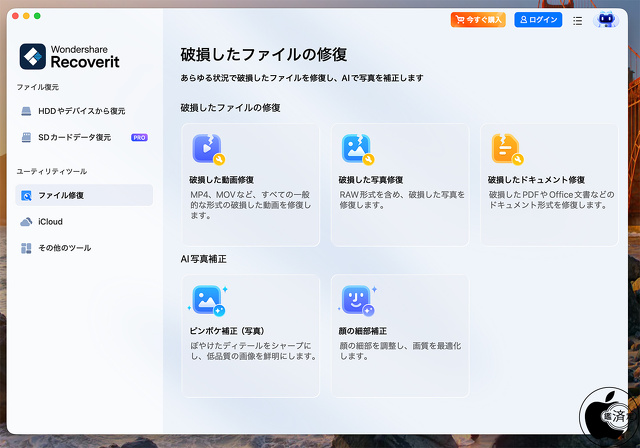This screenshot has width=640, height=448.
Task: Click the green zoom window button
Action: (37, 16)
